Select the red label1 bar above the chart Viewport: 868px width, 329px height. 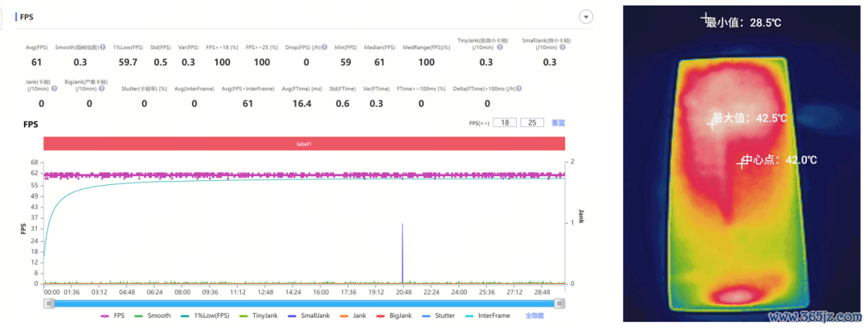click(305, 143)
